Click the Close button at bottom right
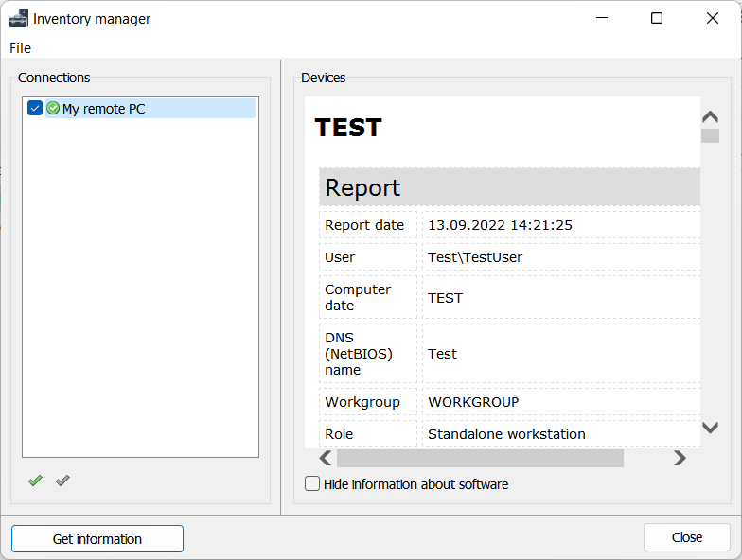The height and width of the screenshot is (560, 742). click(686, 537)
